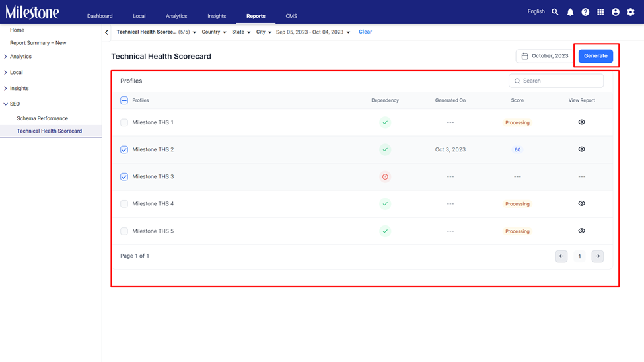View report for Milestone THS 4
This screenshot has height=362, width=644.
click(x=581, y=203)
